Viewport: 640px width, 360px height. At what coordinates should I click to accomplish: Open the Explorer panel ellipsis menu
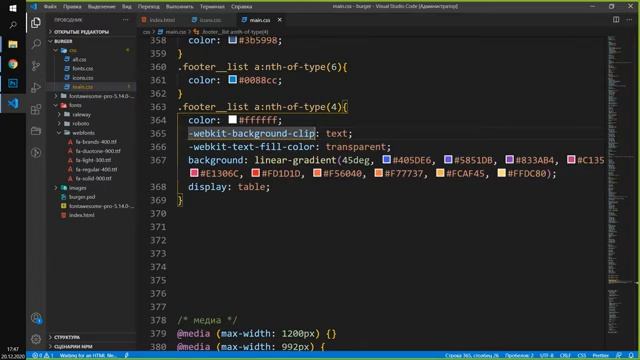(125, 20)
